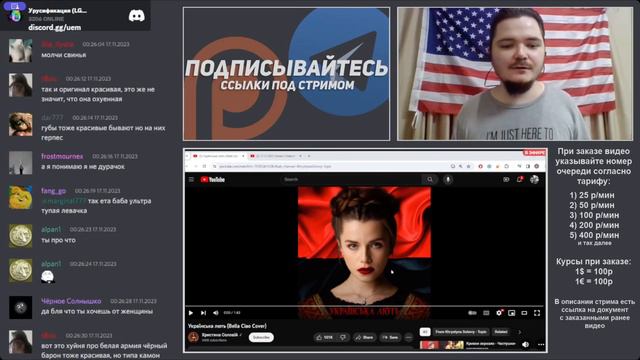The height and width of the screenshot is (360, 640).
Task: Open YouTube notifications bell
Action: click(520, 179)
